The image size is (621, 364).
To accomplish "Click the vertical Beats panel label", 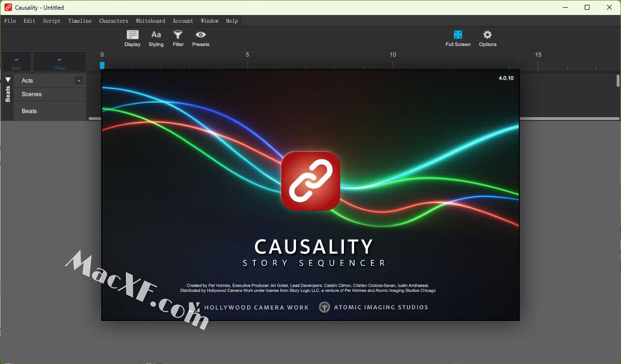I will [x=8, y=94].
